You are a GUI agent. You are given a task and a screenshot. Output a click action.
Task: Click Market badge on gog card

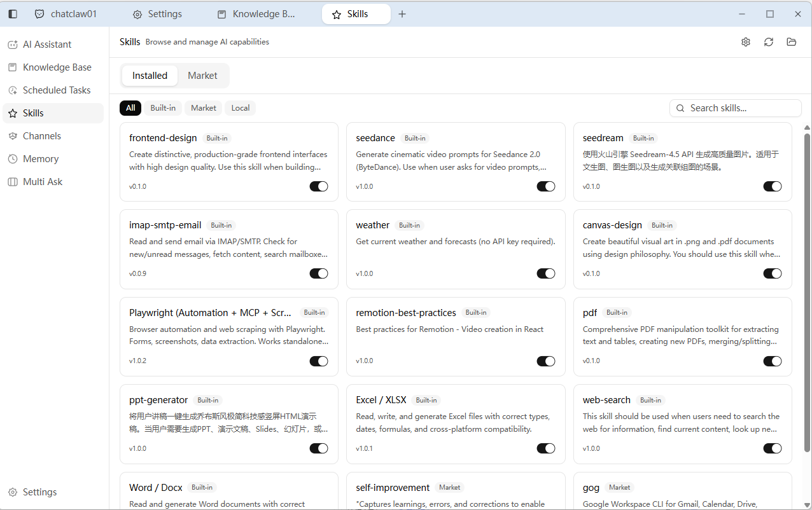coord(619,488)
